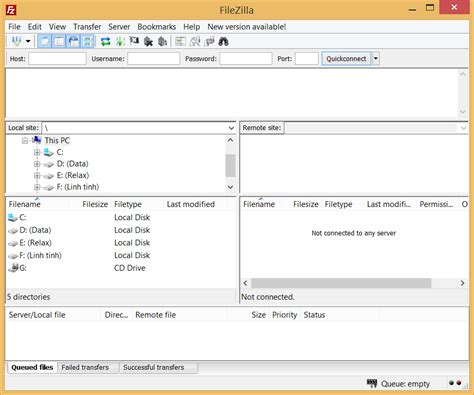The width and height of the screenshot is (474, 395).
Task: Select This PC in local tree
Action: (x=57, y=140)
